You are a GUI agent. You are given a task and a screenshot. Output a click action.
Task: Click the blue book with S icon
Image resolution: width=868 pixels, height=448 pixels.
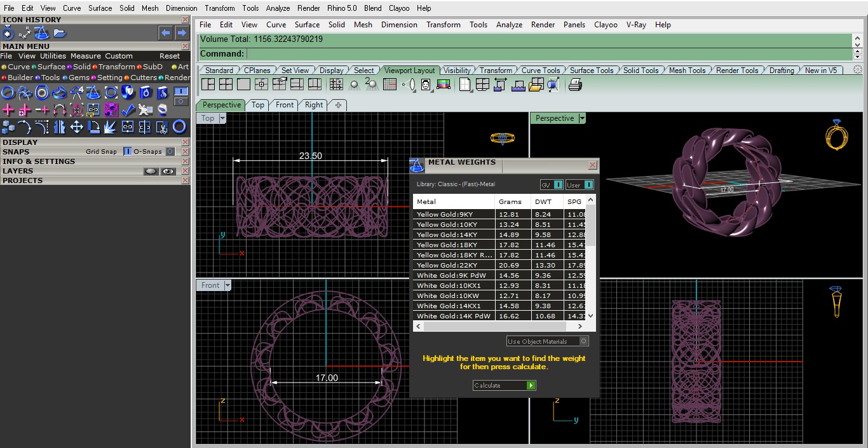[162, 93]
